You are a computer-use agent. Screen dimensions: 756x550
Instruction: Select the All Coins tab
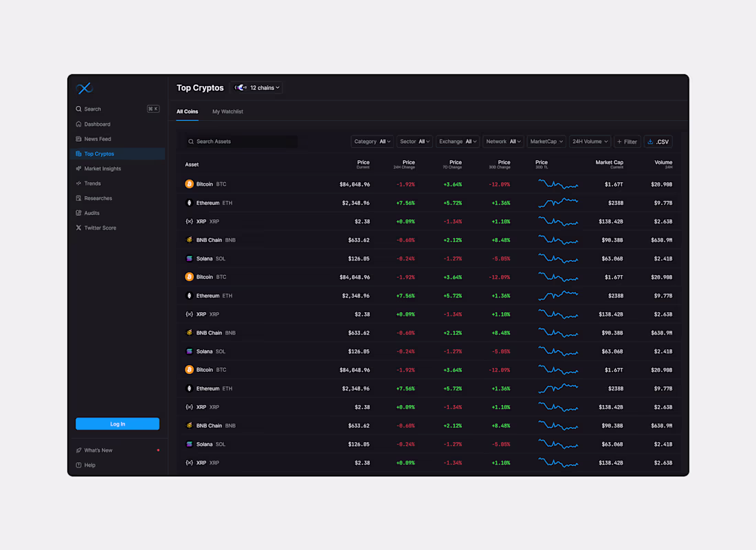187,111
